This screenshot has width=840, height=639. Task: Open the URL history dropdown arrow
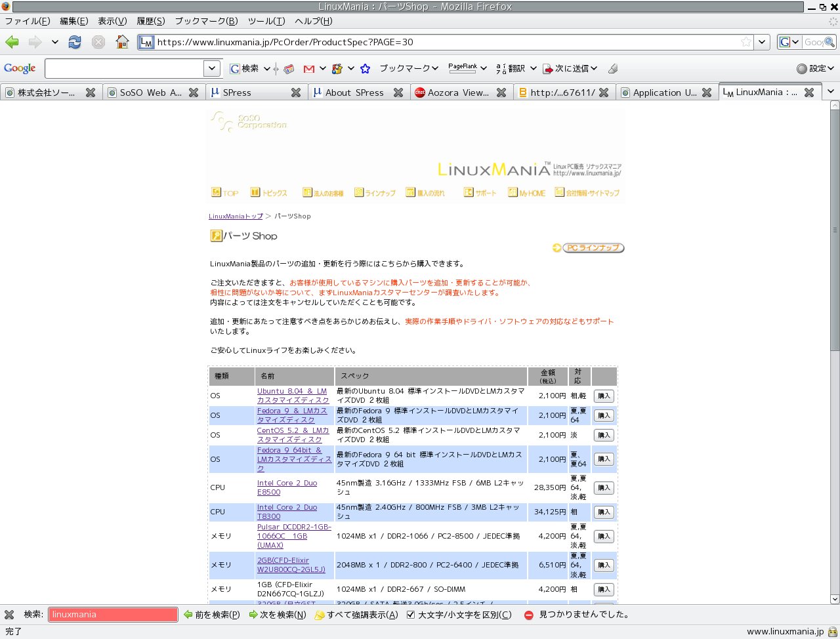pyautogui.click(x=761, y=42)
